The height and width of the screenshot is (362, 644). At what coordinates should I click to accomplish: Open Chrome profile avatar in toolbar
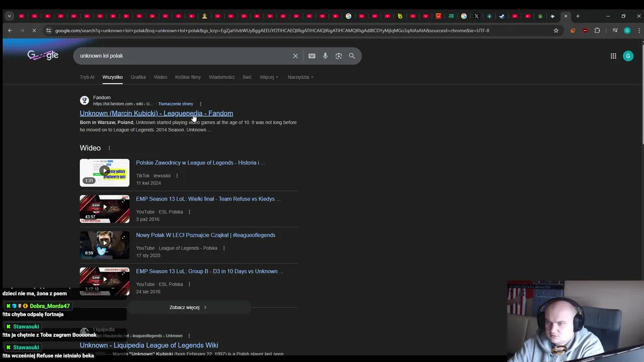click(x=627, y=30)
